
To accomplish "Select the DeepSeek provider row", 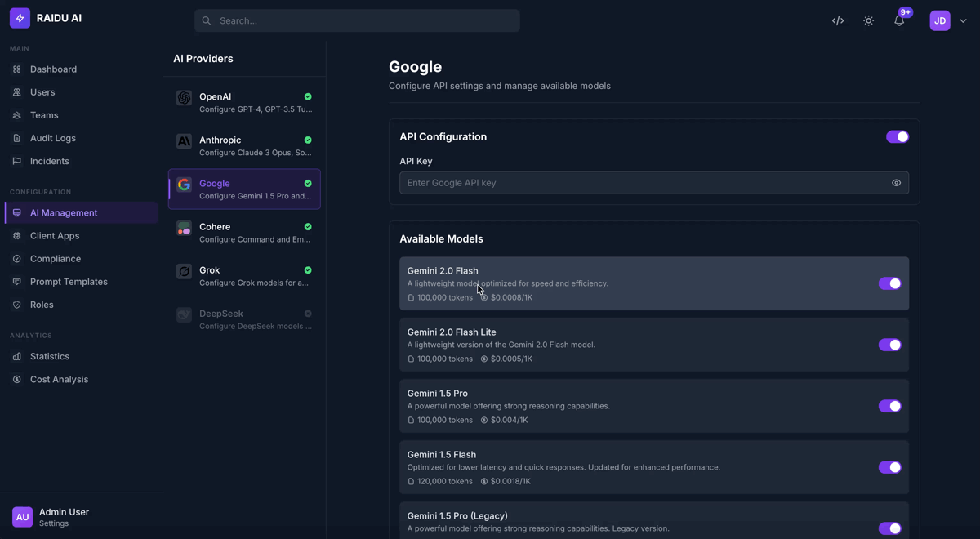I will point(244,319).
